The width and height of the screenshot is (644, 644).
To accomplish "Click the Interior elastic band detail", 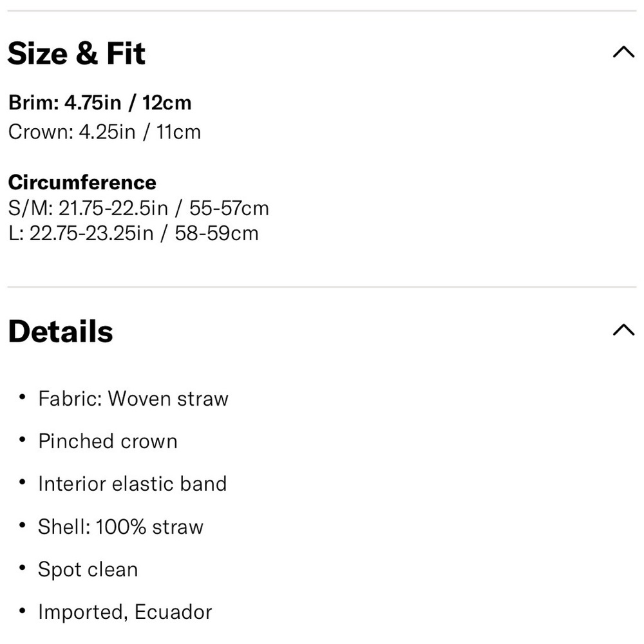I will [132, 484].
